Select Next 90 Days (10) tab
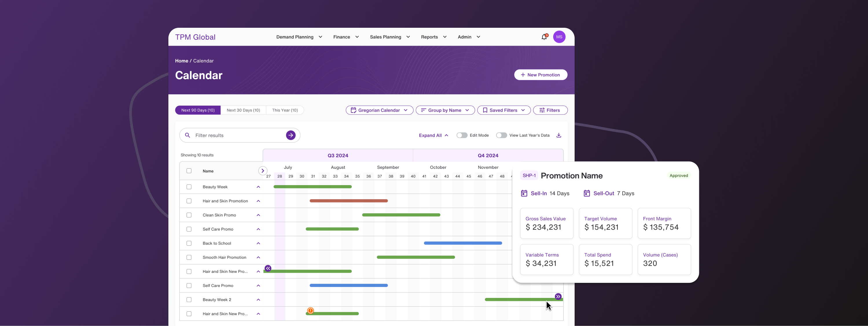This screenshot has height=326, width=868. [198, 110]
